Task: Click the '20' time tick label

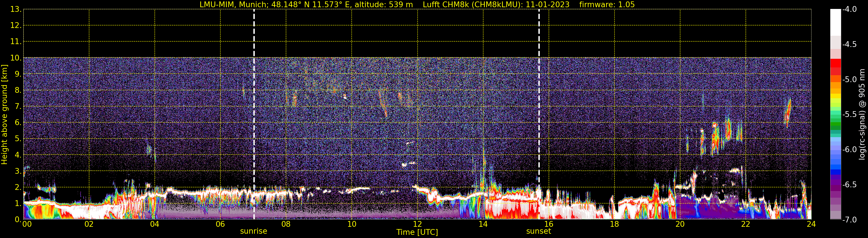Action: (x=680, y=224)
